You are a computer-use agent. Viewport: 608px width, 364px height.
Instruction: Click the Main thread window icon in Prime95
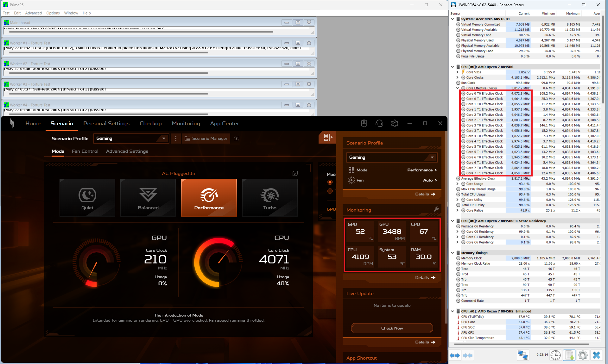click(6, 22)
